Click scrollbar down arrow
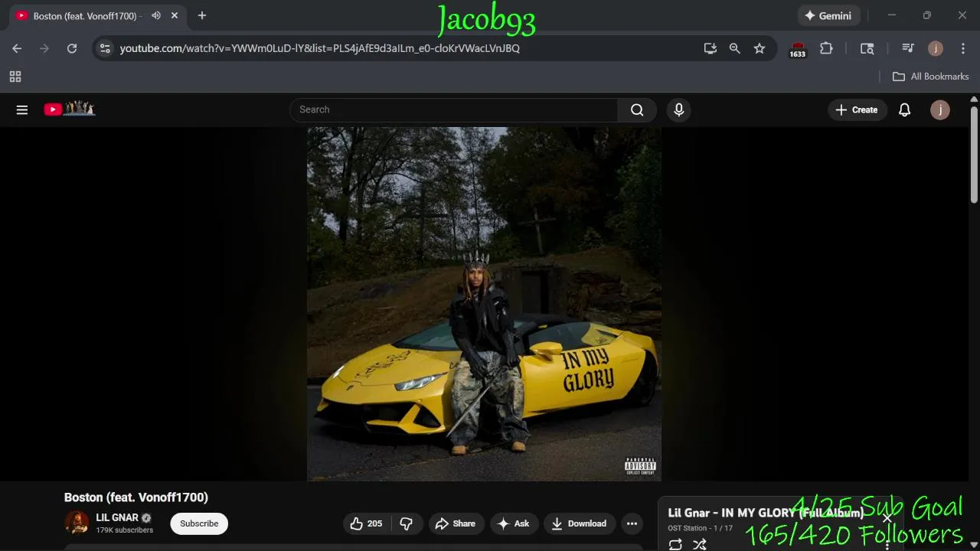Screen dimensions: 980x551 974,545
